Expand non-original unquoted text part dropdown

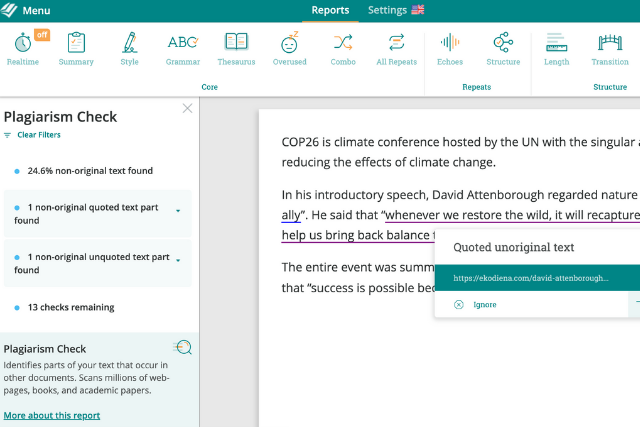[x=178, y=260]
